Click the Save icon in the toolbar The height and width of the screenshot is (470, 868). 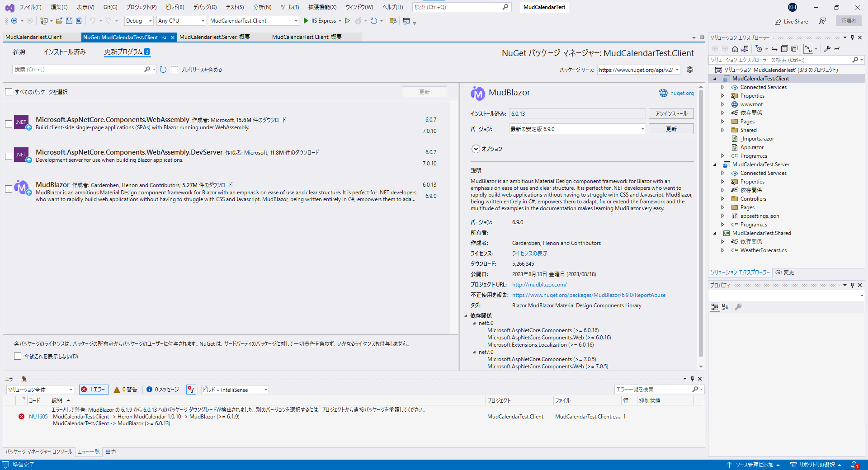pyautogui.click(x=69, y=21)
